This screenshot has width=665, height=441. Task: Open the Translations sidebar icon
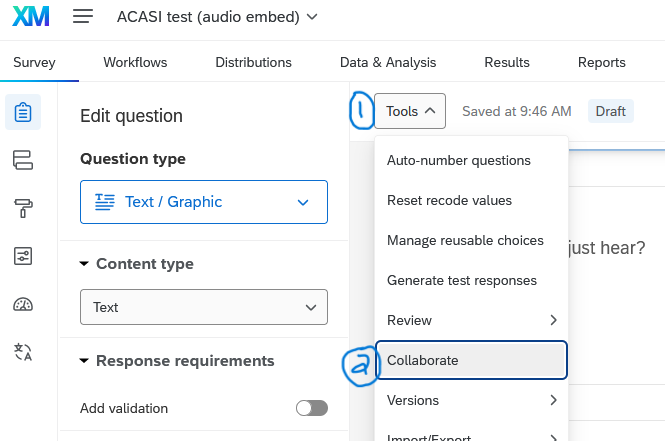[23, 352]
